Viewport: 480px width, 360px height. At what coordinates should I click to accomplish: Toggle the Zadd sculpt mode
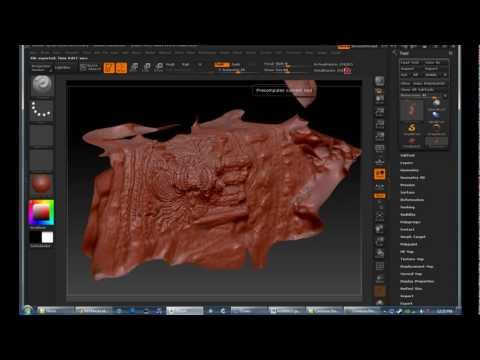pyautogui.click(x=222, y=65)
